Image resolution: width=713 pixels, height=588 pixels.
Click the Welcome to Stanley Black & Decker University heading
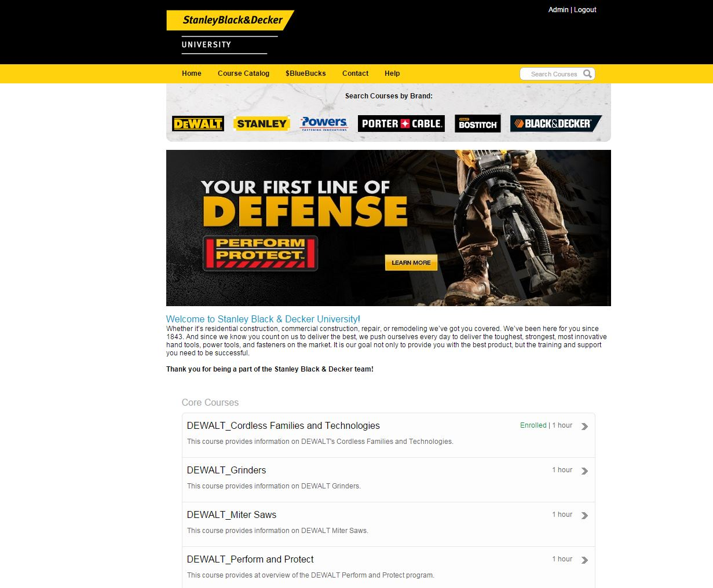tap(263, 319)
